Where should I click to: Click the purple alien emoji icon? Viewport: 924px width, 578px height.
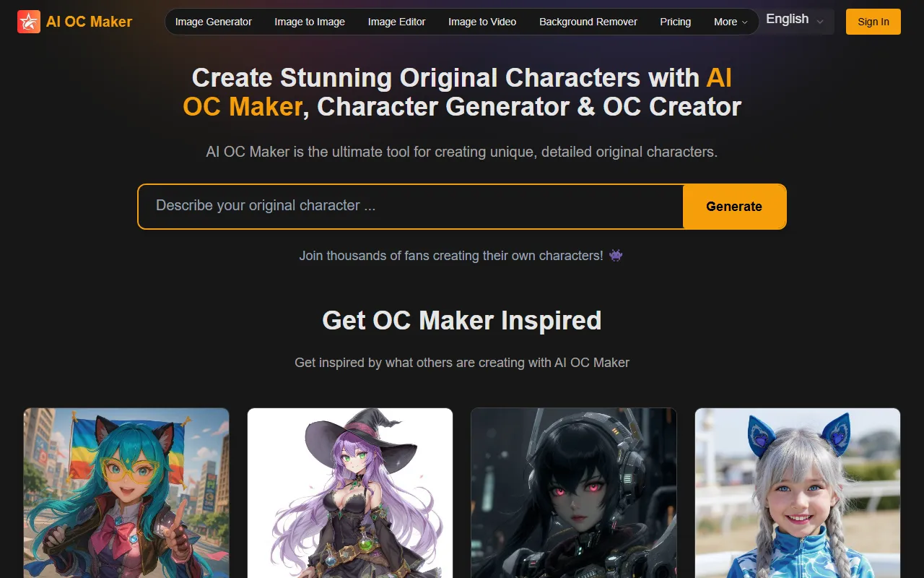[x=616, y=255]
